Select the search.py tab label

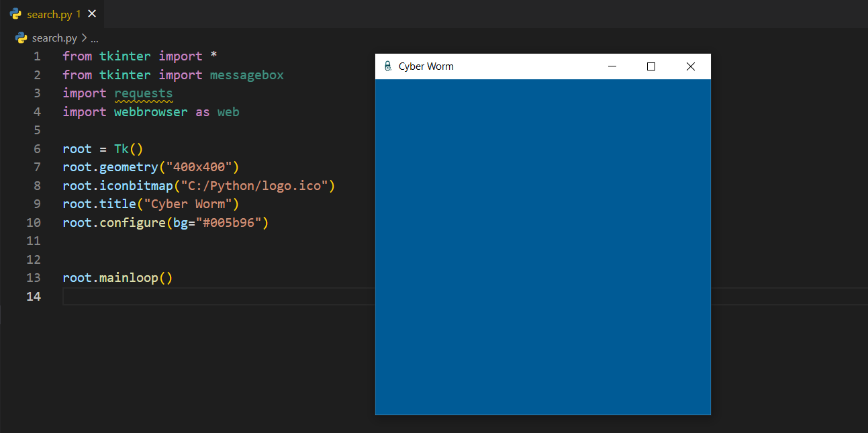(49, 14)
